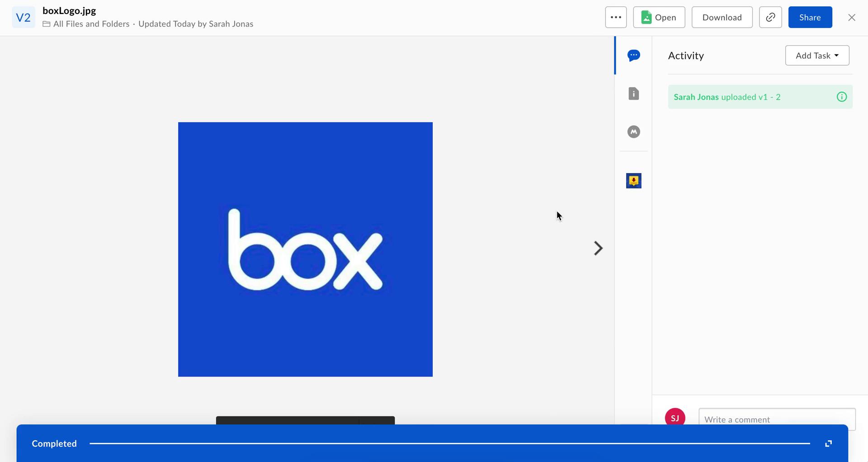The height and width of the screenshot is (462, 868).
Task: Open file with the Open button
Action: point(659,17)
